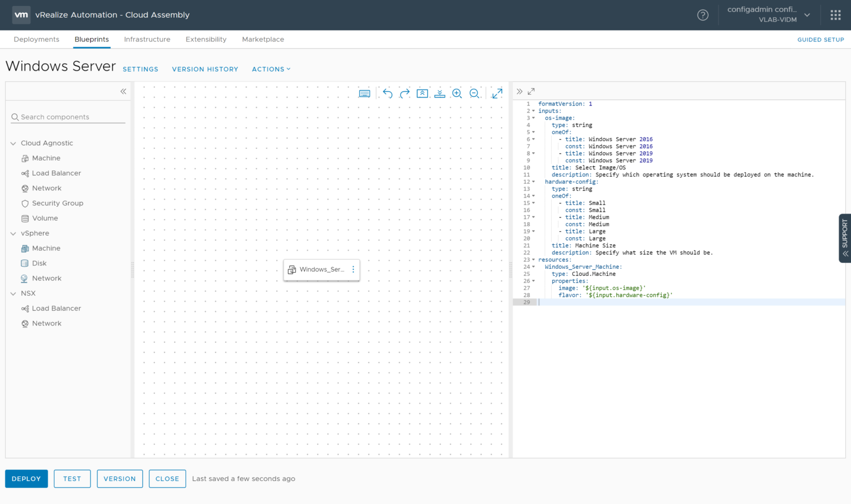This screenshot has width=851, height=504.
Task: Open the help question mark icon
Action: 703,15
